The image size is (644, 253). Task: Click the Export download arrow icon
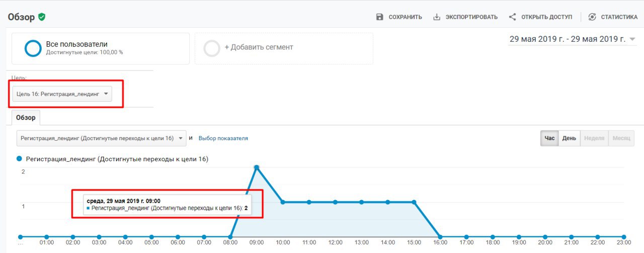(x=437, y=17)
